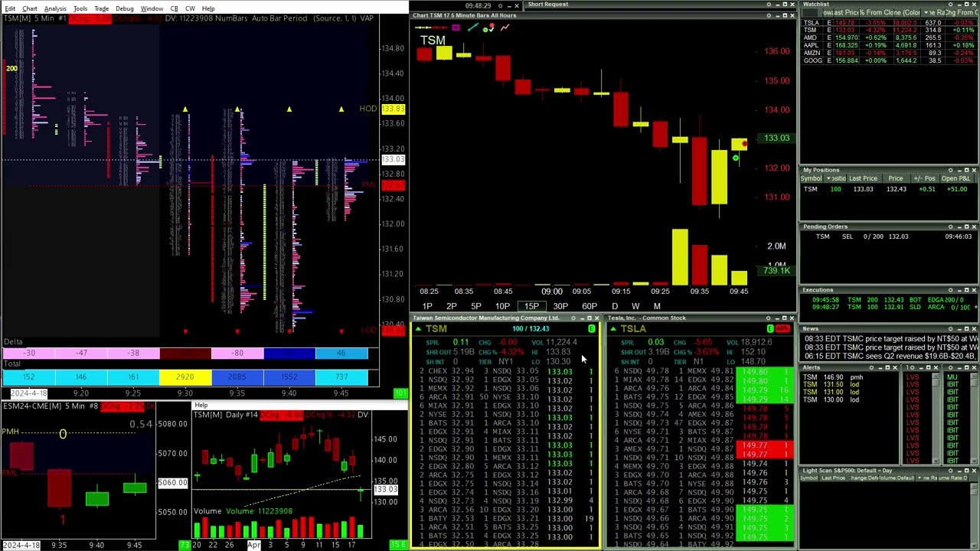Open settings gear of Pending Orders panel
980x551 pixels.
[x=950, y=227]
